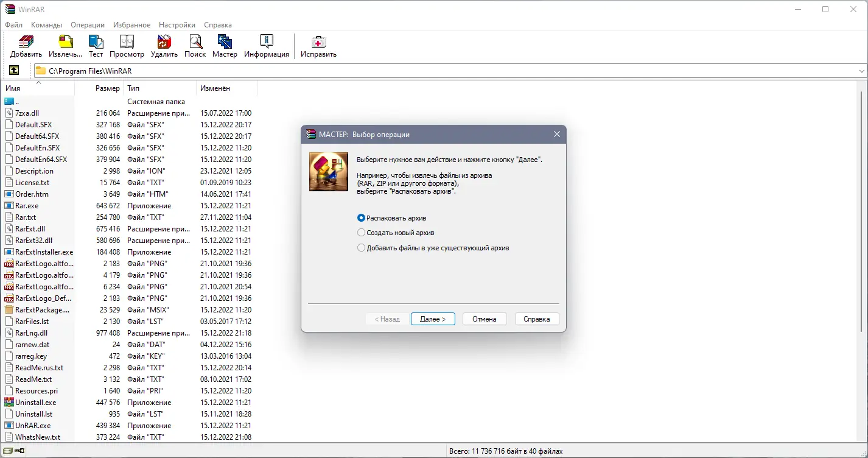The width and height of the screenshot is (868, 458).
Task: Open the Операции menu
Action: 88,25
